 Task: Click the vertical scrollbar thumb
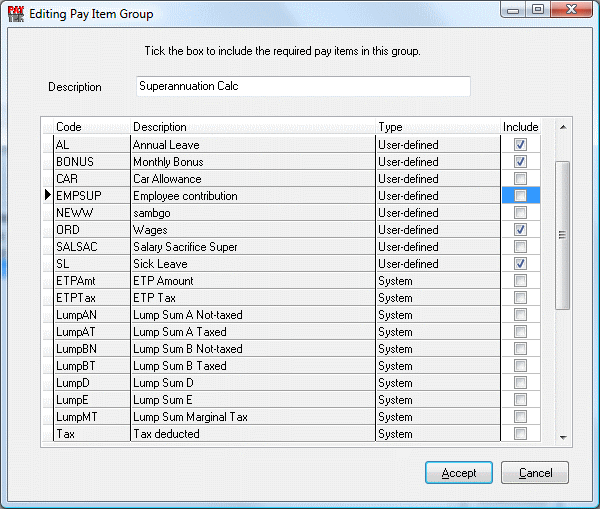(x=562, y=235)
